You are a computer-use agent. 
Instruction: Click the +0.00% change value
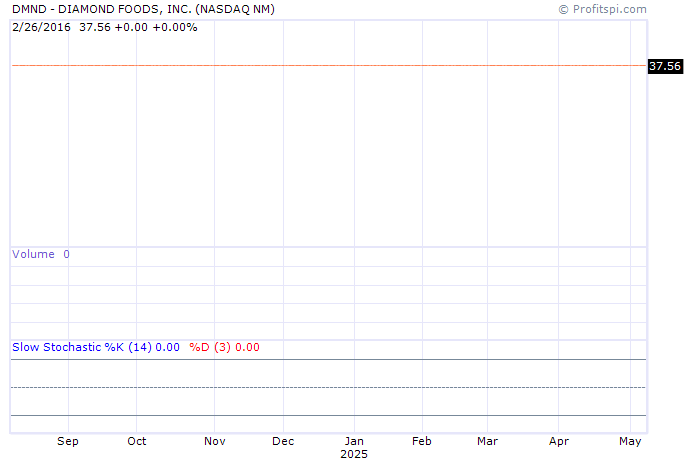pyautogui.click(x=175, y=27)
